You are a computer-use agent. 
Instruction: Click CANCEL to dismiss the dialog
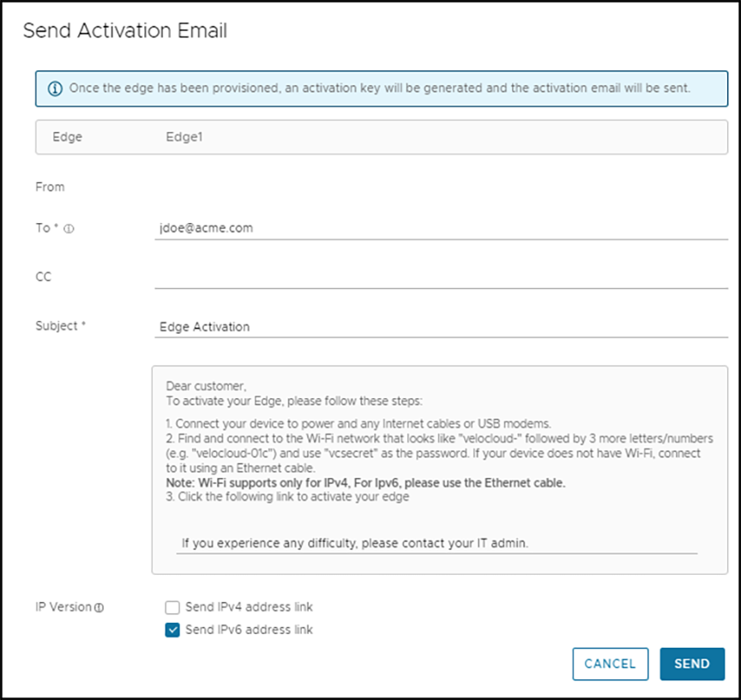[610, 664]
